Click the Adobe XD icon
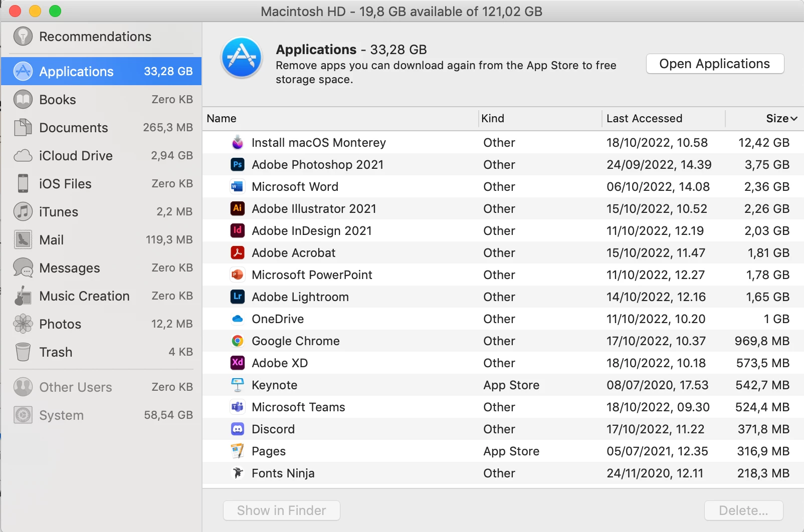The height and width of the screenshot is (532, 804). (x=238, y=363)
